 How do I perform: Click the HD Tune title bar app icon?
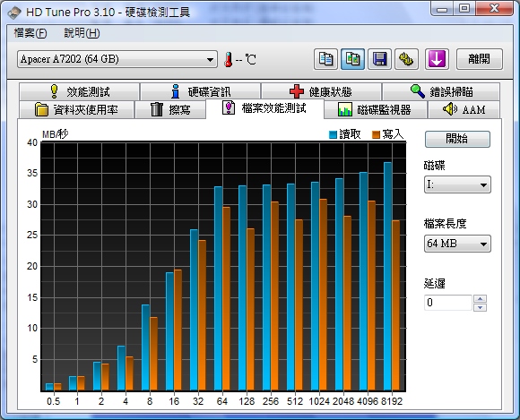click(14, 13)
